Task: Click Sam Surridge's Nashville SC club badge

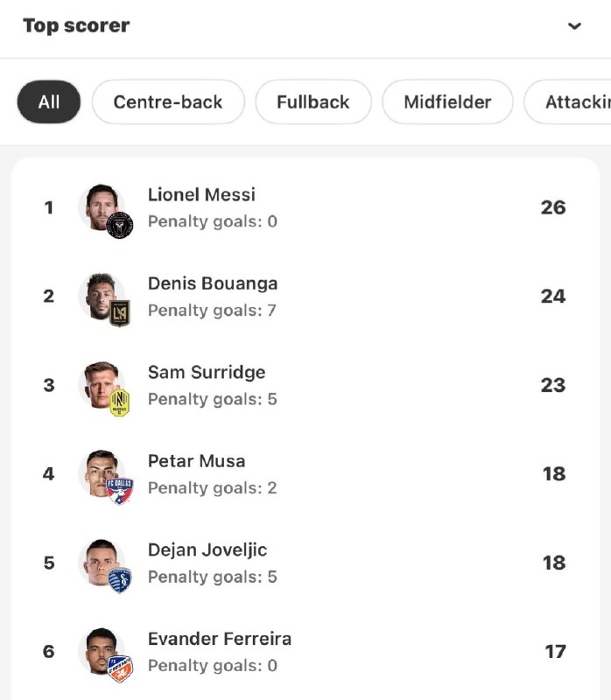Action: click(x=120, y=402)
